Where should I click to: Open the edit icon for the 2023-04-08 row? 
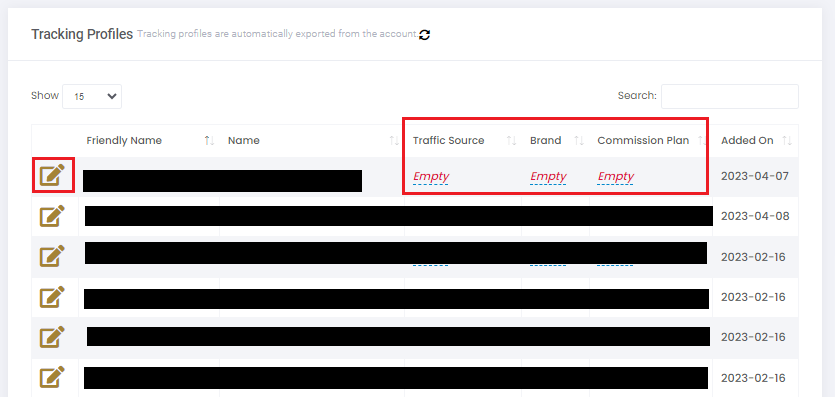pos(52,216)
